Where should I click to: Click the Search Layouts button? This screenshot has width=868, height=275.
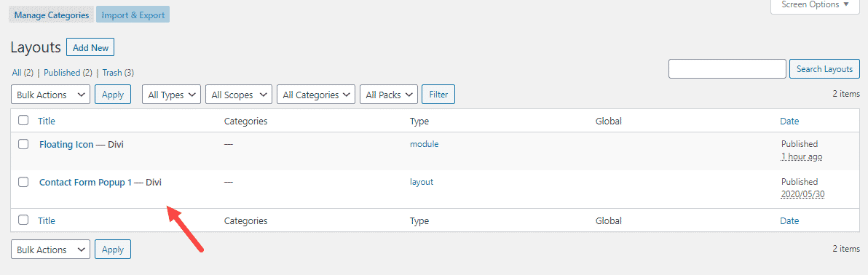[x=824, y=69]
